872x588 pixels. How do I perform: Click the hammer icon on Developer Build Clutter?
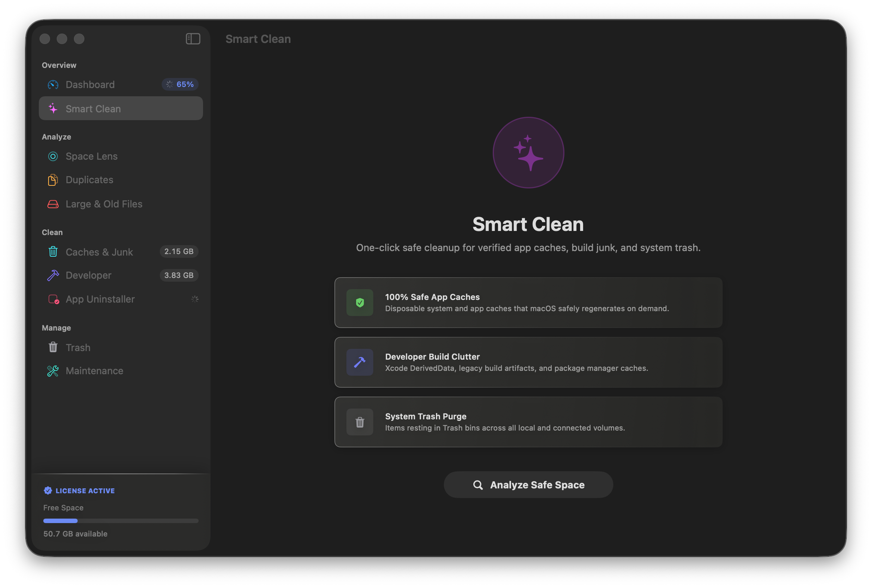pyautogui.click(x=359, y=362)
